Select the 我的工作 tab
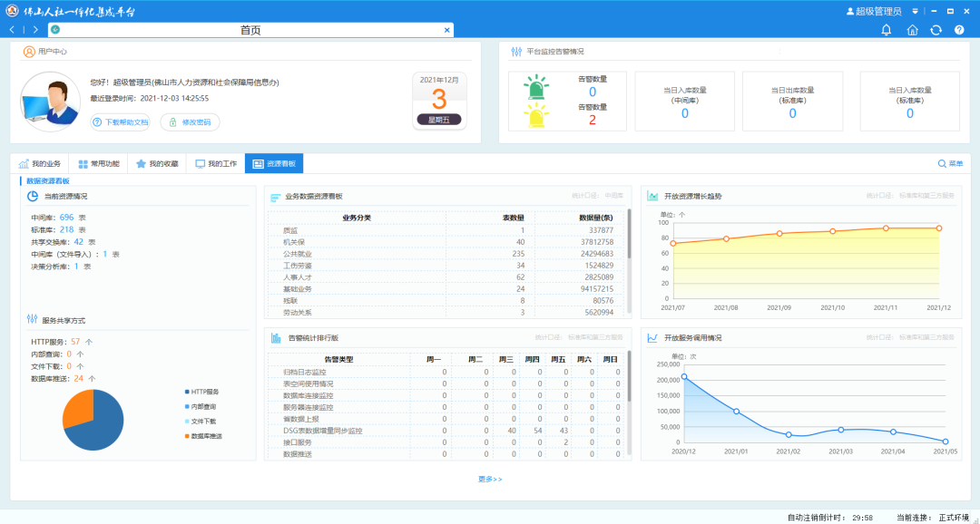Viewport: 980px width, 524px height. tap(215, 164)
